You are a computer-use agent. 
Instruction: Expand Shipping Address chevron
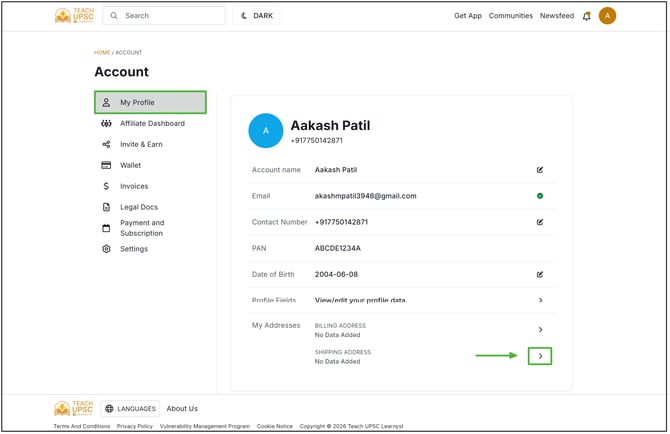(541, 357)
